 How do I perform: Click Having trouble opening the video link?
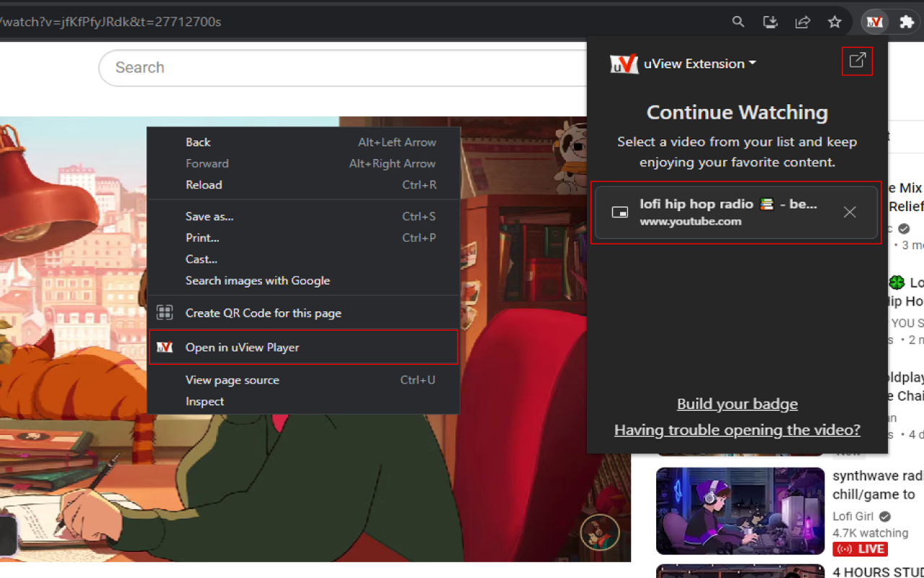tap(737, 429)
